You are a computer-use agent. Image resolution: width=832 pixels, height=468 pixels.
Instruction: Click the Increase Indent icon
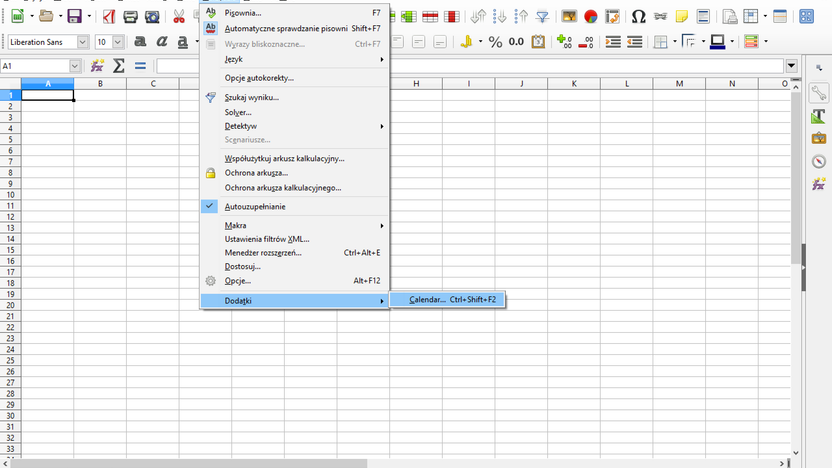pyautogui.click(x=613, y=41)
